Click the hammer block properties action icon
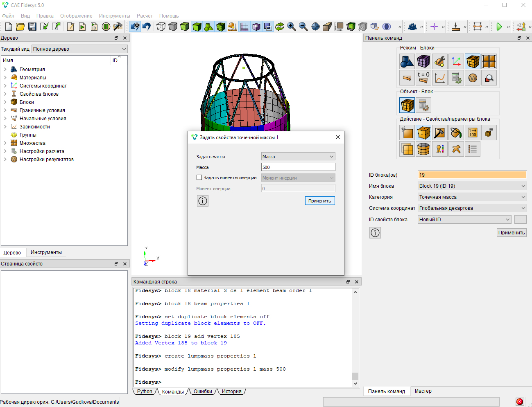Screen dimensions: 532x407 (x=440, y=133)
